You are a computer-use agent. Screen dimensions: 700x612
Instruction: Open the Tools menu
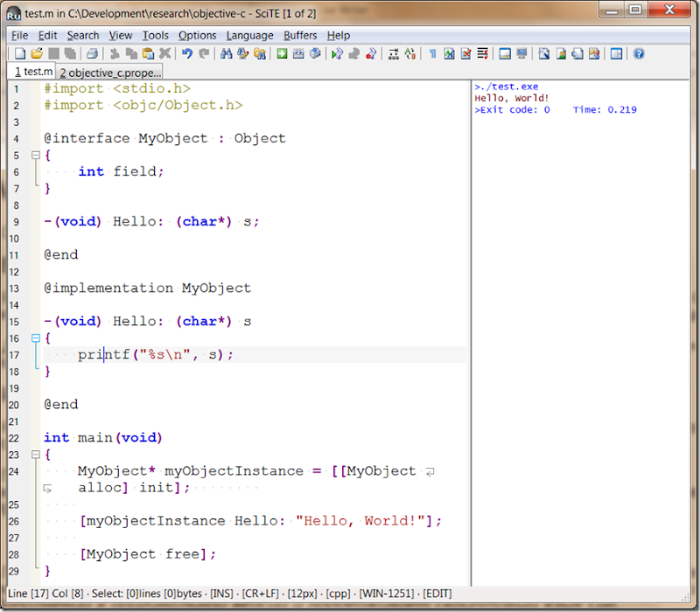click(156, 35)
